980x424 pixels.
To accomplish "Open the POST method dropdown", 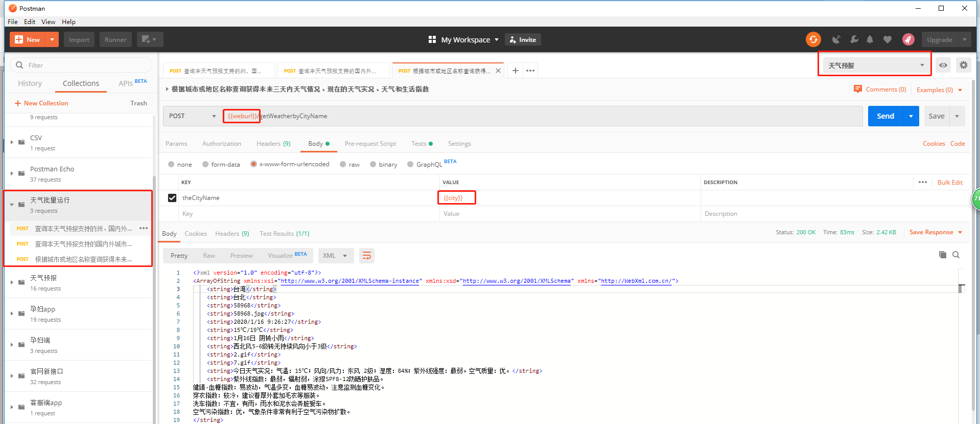I will tap(192, 116).
